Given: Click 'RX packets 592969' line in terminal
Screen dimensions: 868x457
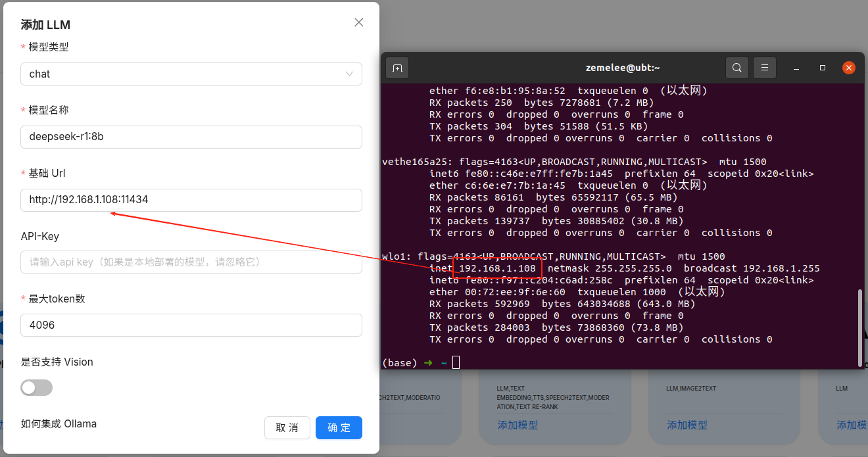Looking at the screenshot, I should (x=562, y=304).
